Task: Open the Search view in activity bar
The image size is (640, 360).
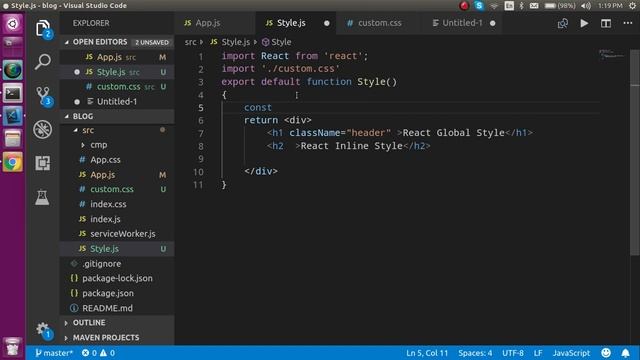Action: (x=42, y=62)
